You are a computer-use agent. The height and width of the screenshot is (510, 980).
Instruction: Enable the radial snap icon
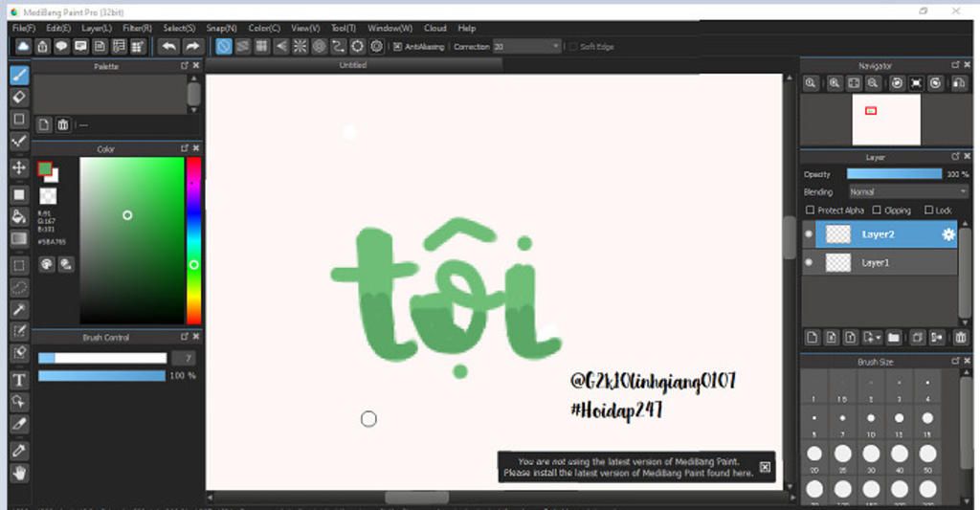[x=300, y=46]
